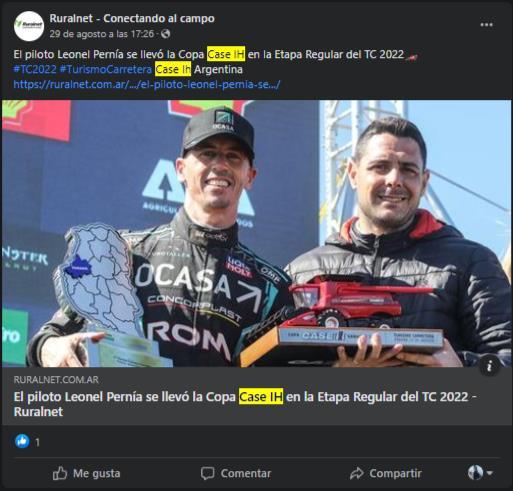
Task: Expand the dropdown arrow beside profile avatar
Action: [x=489, y=473]
